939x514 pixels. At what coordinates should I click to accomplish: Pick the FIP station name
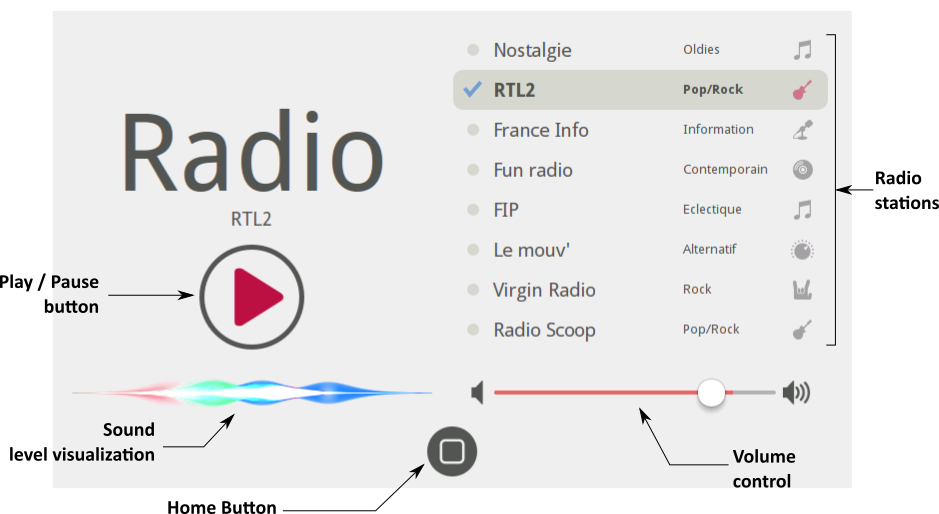pos(506,210)
